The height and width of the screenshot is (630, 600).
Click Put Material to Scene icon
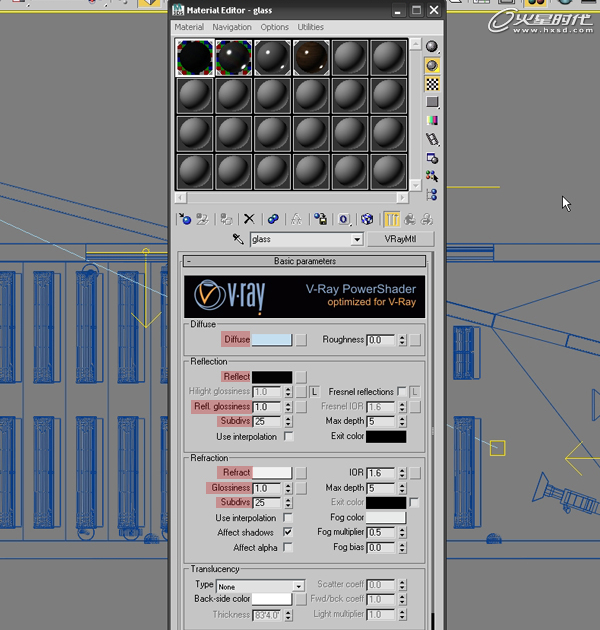[202, 219]
